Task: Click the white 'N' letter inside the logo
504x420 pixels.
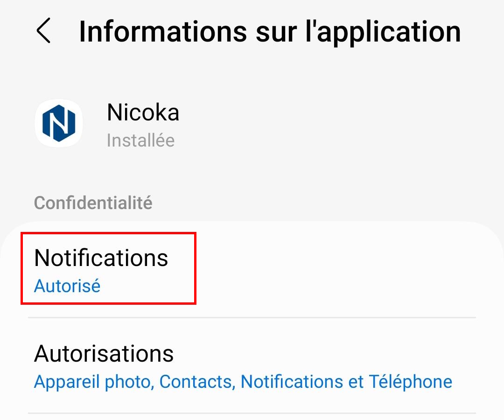Action: point(59,123)
